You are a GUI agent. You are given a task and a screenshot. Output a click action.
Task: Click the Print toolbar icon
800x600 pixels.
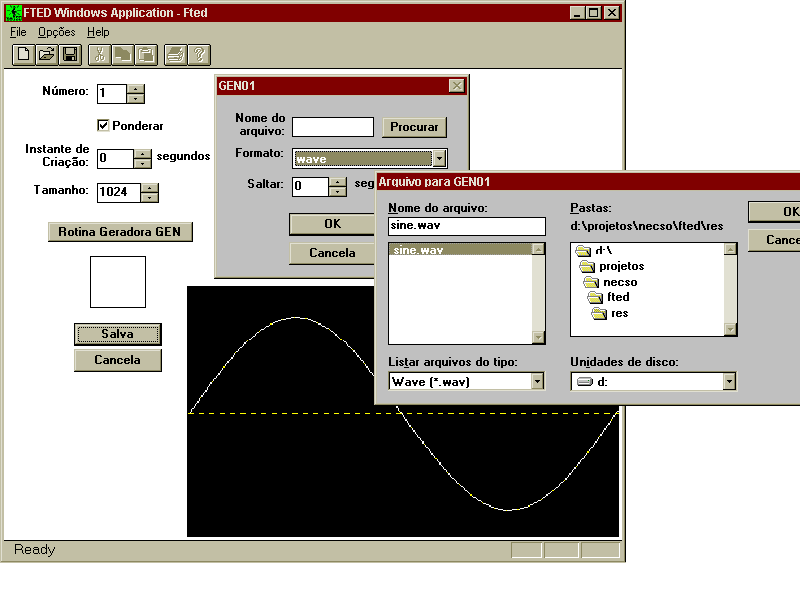pos(175,54)
